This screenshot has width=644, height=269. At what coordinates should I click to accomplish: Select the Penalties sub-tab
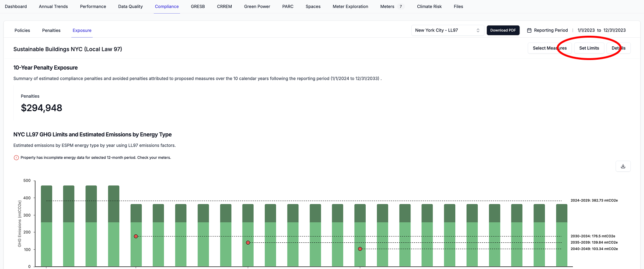51,30
